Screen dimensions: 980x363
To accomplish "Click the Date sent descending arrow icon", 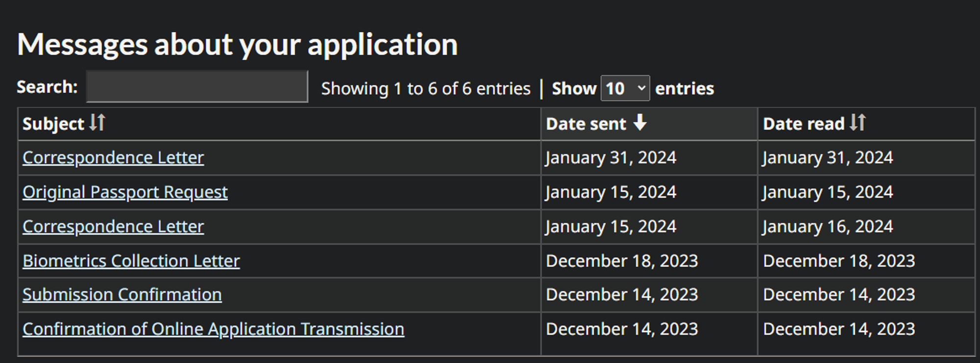I will (x=640, y=123).
